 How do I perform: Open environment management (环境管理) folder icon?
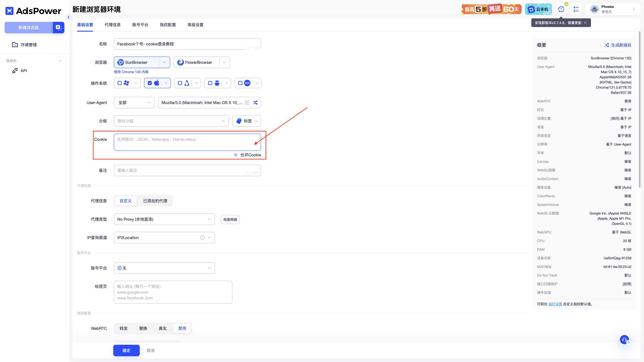(15, 45)
